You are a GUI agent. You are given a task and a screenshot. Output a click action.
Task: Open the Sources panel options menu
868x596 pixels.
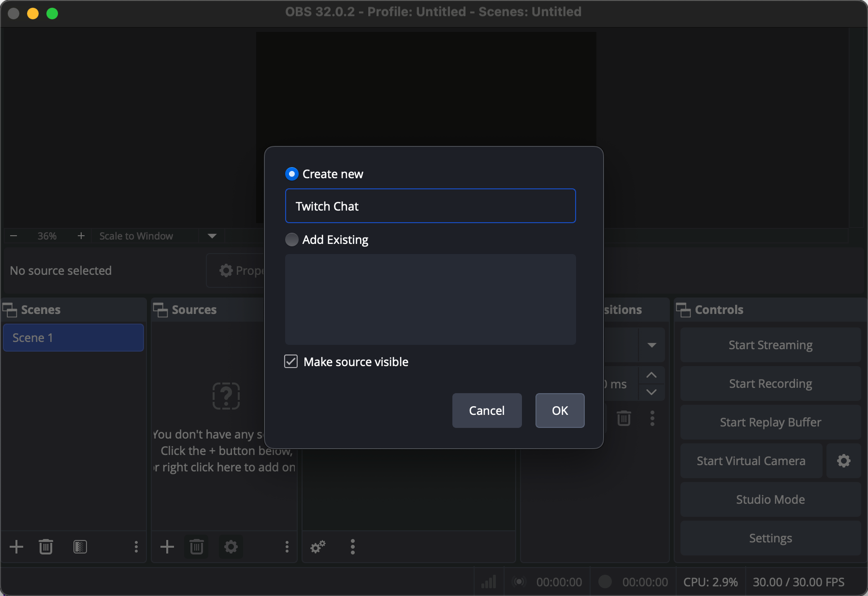pyautogui.click(x=287, y=547)
